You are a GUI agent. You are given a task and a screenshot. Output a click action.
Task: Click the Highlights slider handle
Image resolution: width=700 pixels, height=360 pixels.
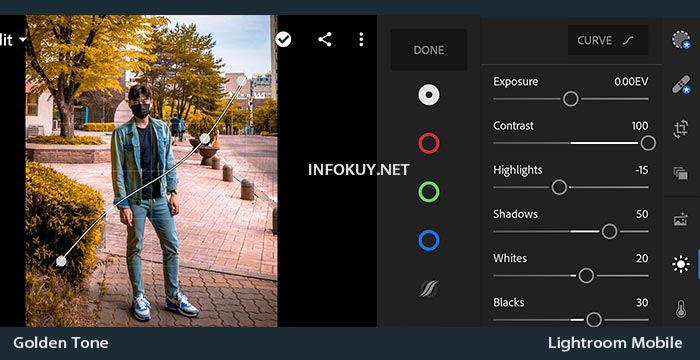tap(559, 187)
